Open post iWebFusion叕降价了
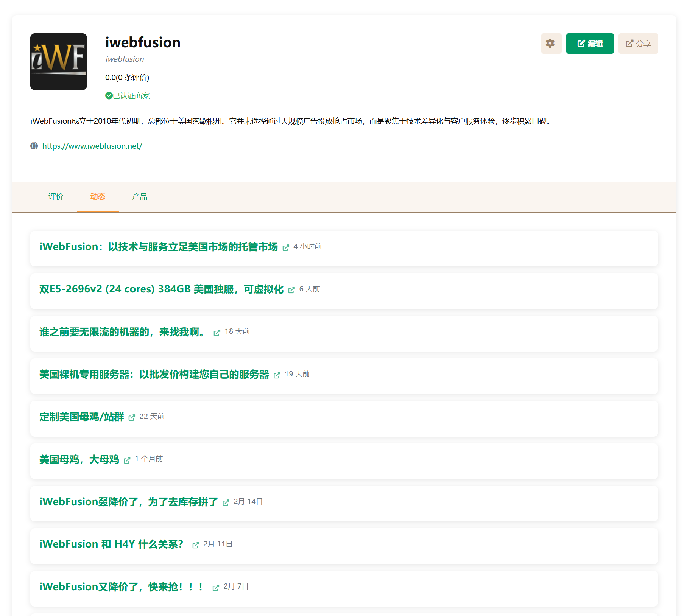Image resolution: width=687 pixels, height=616 pixels. 129,502
